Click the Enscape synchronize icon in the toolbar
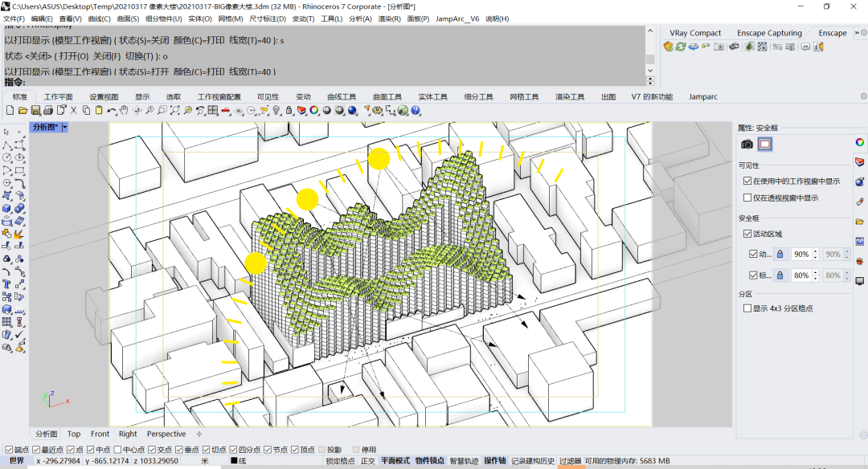The width and height of the screenshot is (868, 469). pos(681,46)
